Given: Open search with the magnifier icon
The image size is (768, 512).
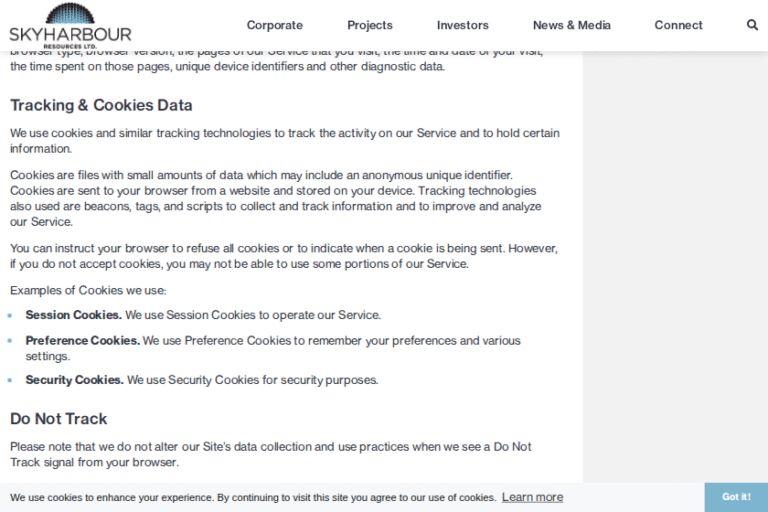Looking at the screenshot, I should (x=752, y=25).
